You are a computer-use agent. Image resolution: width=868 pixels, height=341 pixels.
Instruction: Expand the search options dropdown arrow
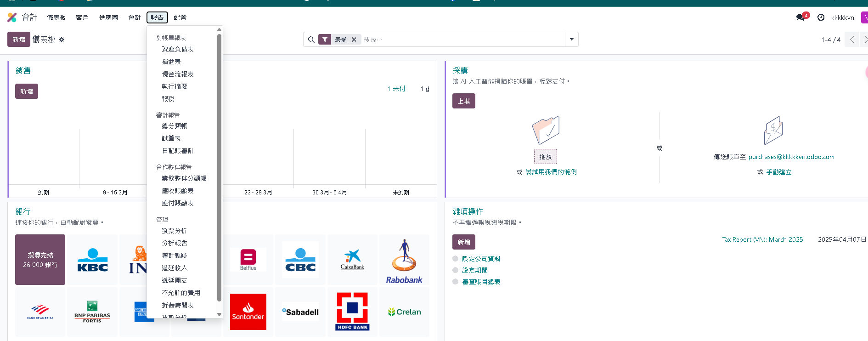(x=572, y=40)
